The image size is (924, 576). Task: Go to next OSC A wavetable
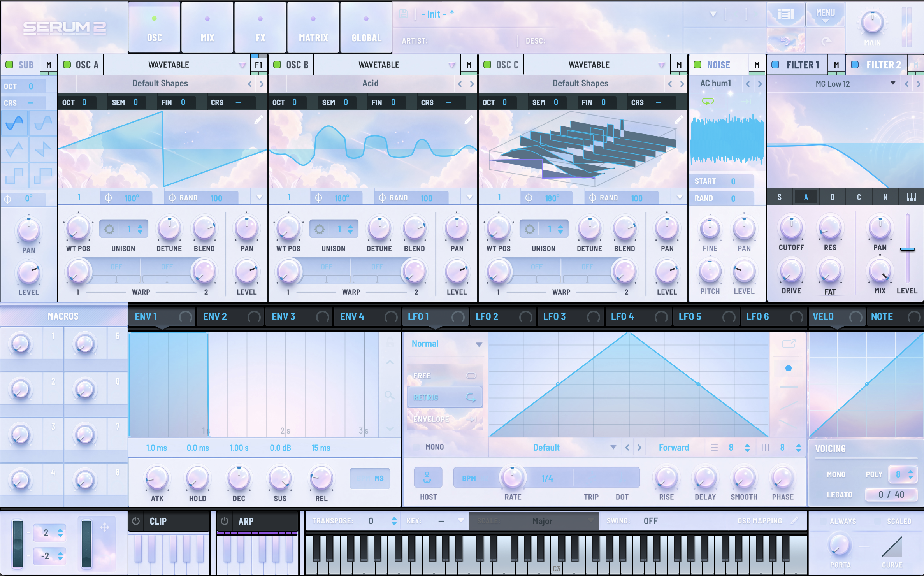click(x=262, y=84)
